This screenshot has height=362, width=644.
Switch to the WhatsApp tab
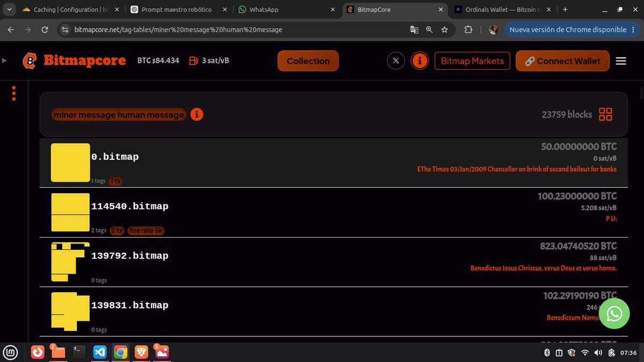pyautogui.click(x=287, y=10)
